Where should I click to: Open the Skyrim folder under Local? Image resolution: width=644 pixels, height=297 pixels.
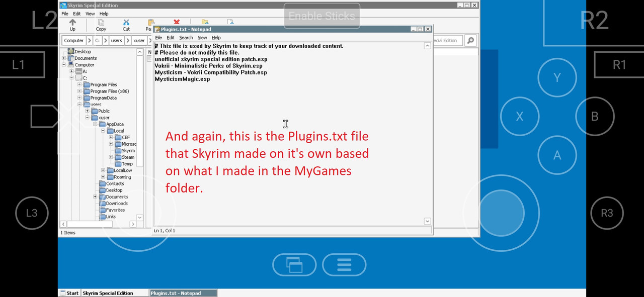[x=125, y=150]
